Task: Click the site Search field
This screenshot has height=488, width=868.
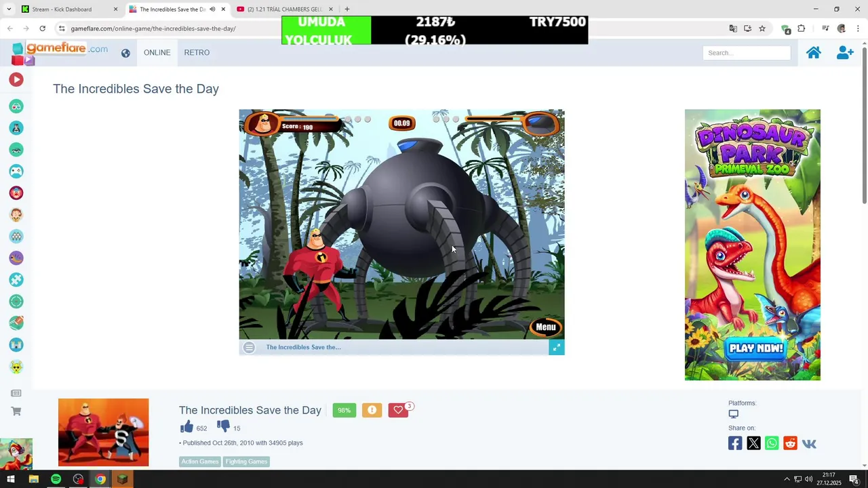Action: point(747,53)
